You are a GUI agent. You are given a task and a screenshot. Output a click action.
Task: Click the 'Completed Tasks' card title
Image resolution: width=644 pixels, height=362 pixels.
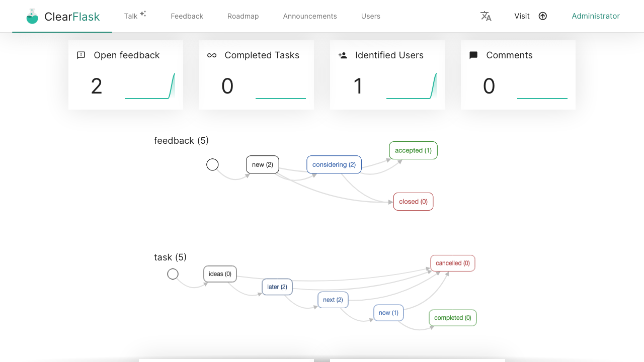coord(262,55)
